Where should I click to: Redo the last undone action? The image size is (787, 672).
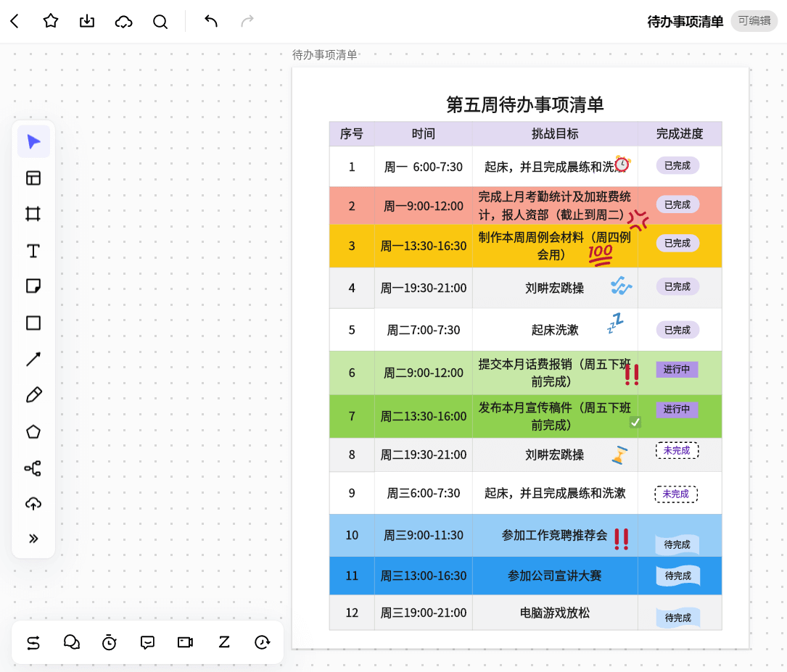[x=247, y=21]
